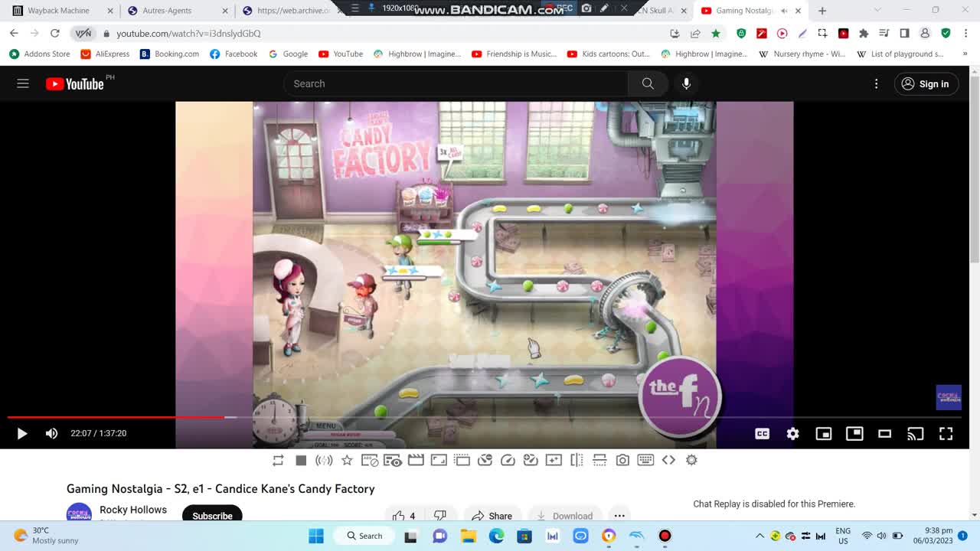Viewport: 980px width, 551px height.
Task: Search with your voice microphone
Action: (686, 83)
